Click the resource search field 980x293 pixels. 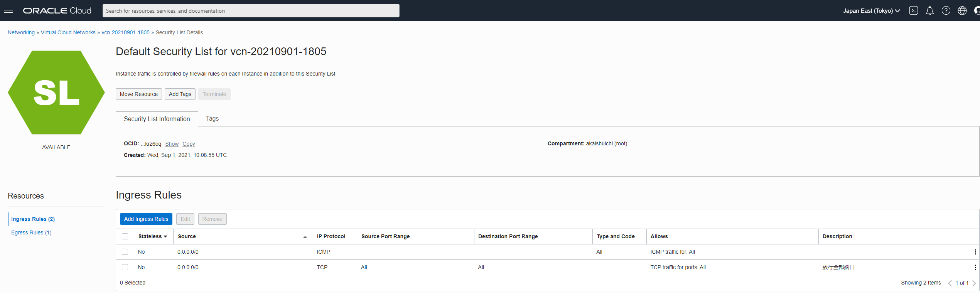[251, 11]
